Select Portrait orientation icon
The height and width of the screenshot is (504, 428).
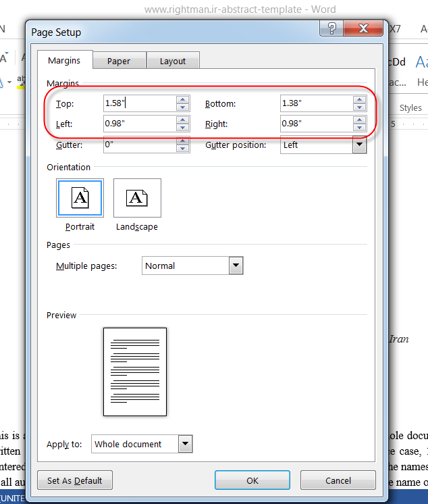click(80, 198)
